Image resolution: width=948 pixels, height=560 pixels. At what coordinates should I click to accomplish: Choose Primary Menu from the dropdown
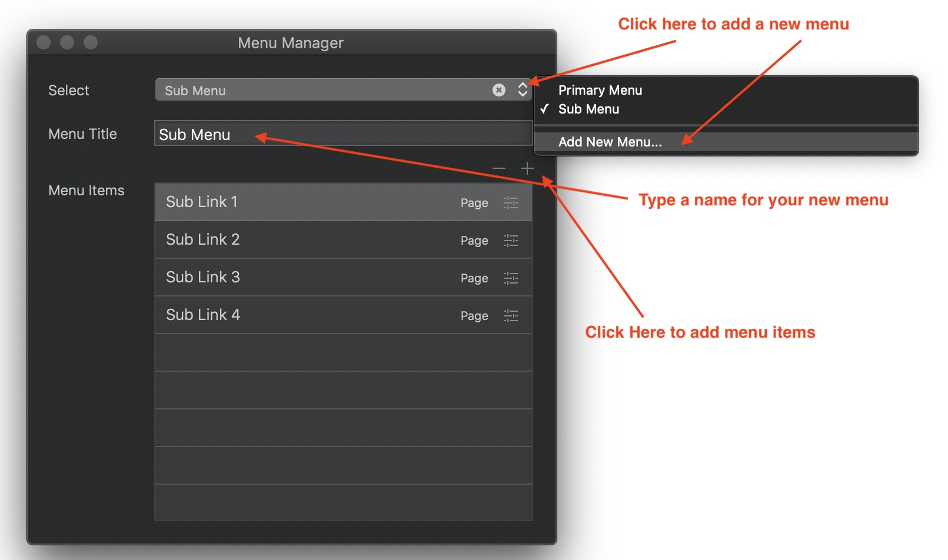600,90
